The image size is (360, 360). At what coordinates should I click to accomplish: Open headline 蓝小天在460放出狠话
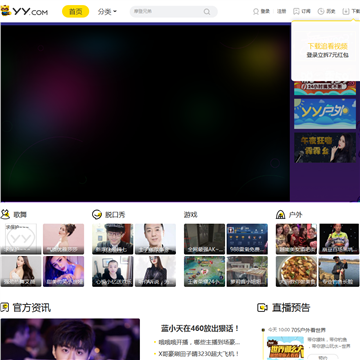[x=200, y=328]
